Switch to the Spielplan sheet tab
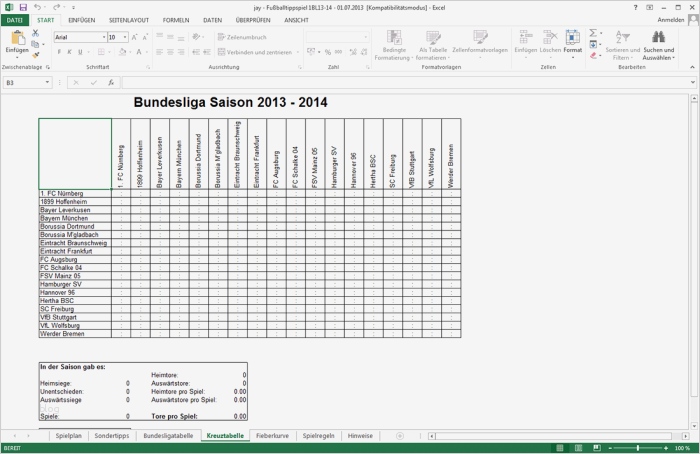This screenshot has width=700, height=454. [69, 436]
